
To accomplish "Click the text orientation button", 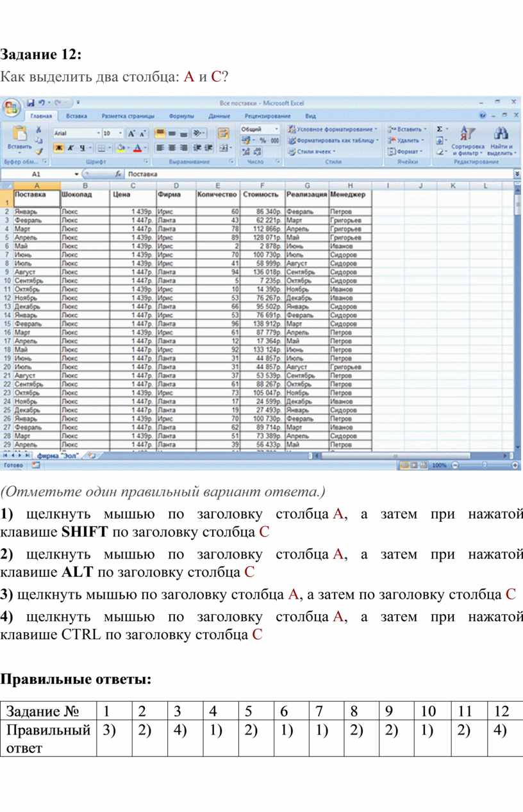I will 200,133.
